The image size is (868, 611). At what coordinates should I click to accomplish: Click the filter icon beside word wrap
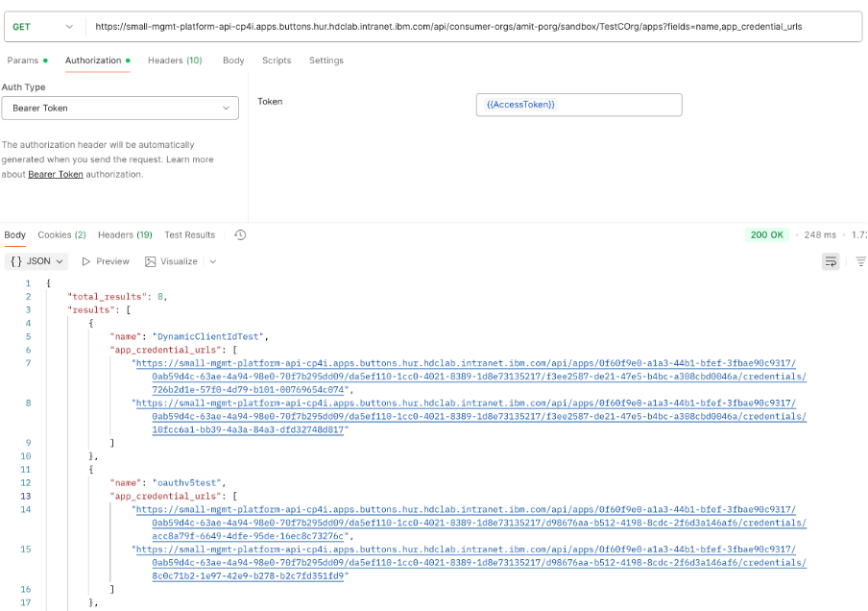[860, 261]
